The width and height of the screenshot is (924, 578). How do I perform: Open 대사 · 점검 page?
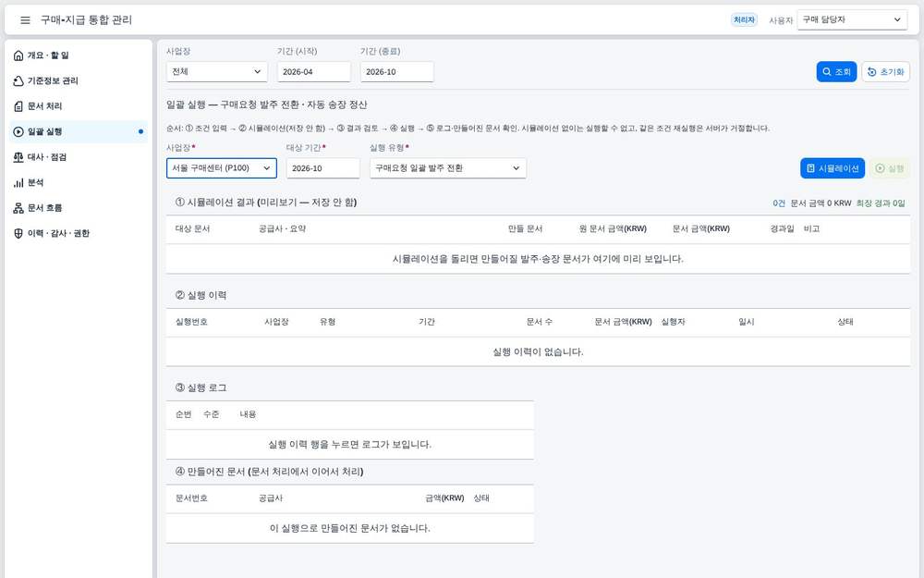point(79,157)
